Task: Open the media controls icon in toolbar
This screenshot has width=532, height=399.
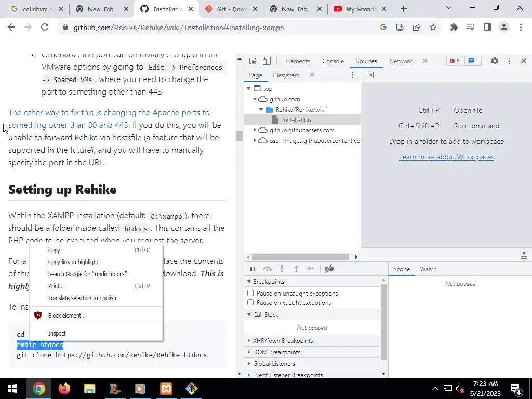Action: [471, 28]
